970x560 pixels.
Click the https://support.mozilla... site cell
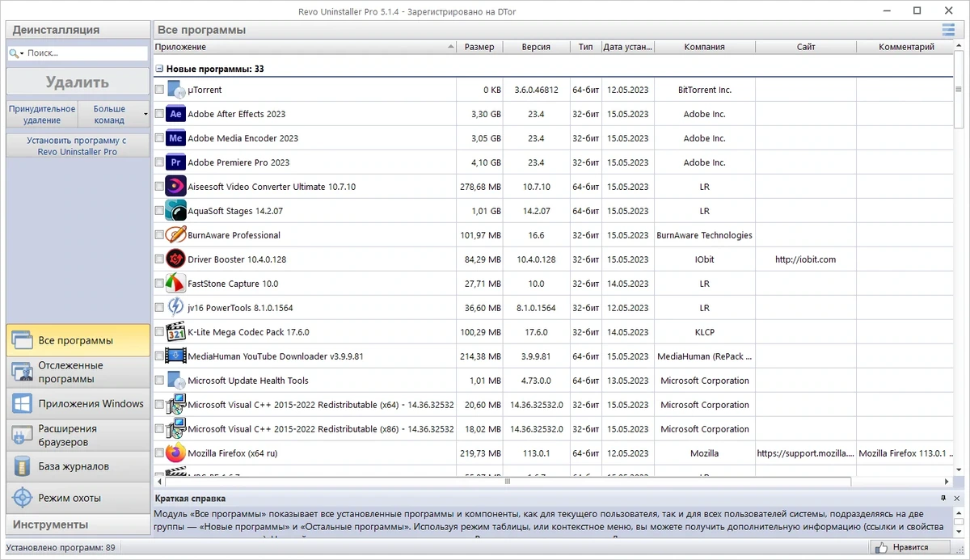click(x=805, y=453)
